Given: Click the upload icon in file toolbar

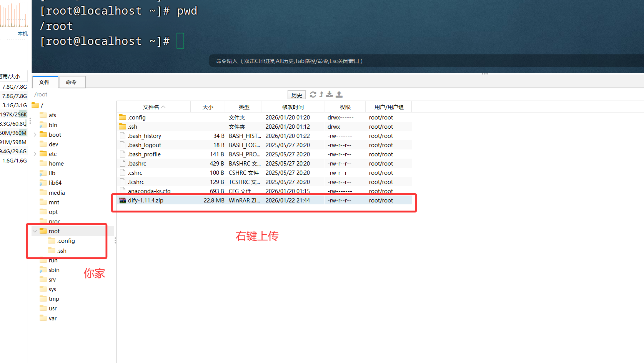Looking at the screenshot, I should (x=339, y=94).
